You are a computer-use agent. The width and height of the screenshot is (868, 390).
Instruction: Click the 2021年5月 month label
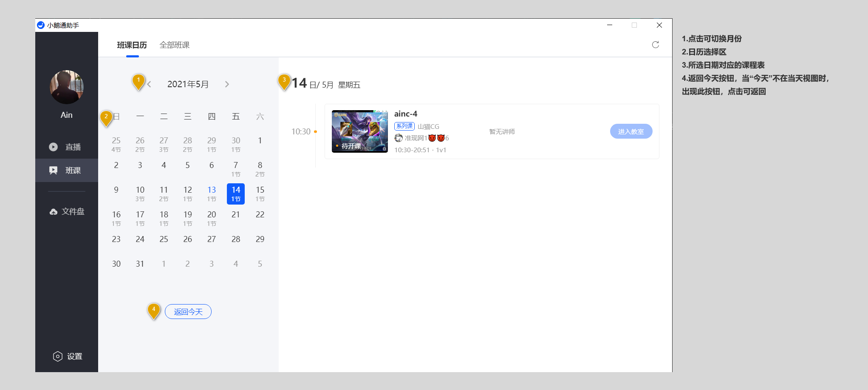click(188, 84)
